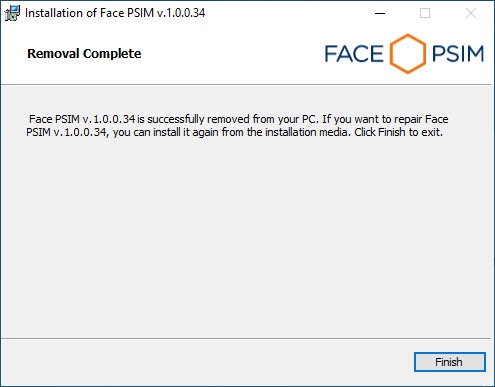Click the version number v.1.0.0.34 in the title

point(181,13)
